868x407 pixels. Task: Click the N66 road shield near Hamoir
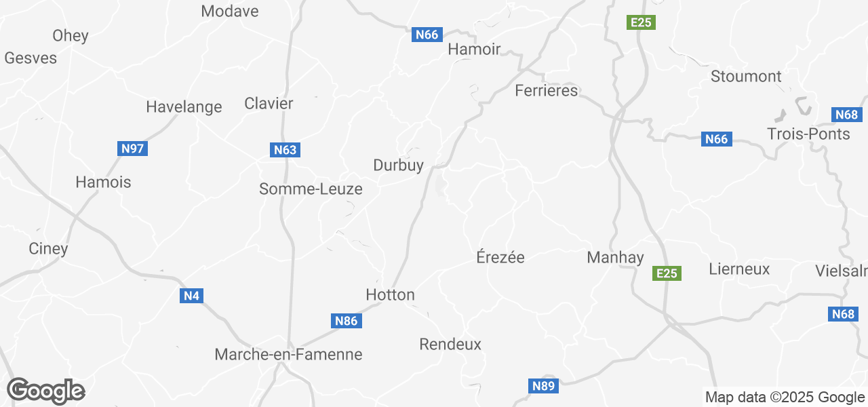pyautogui.click(x=427, y=35)
